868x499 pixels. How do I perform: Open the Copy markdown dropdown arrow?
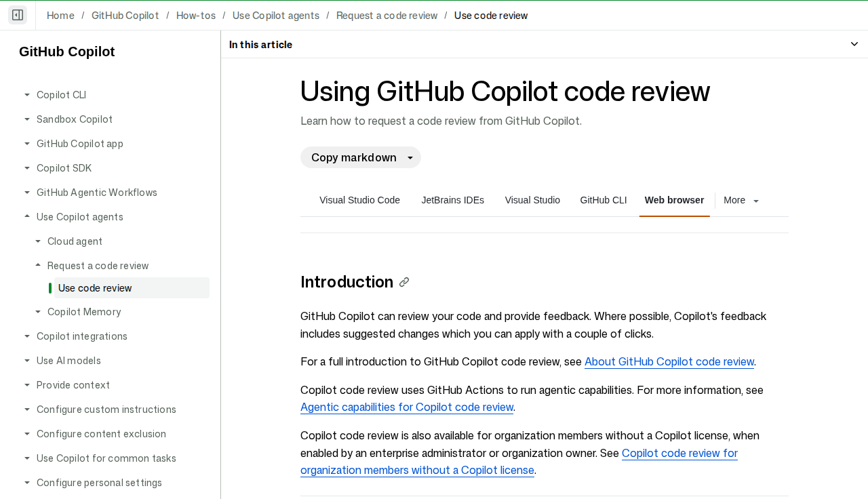(410, 158)
